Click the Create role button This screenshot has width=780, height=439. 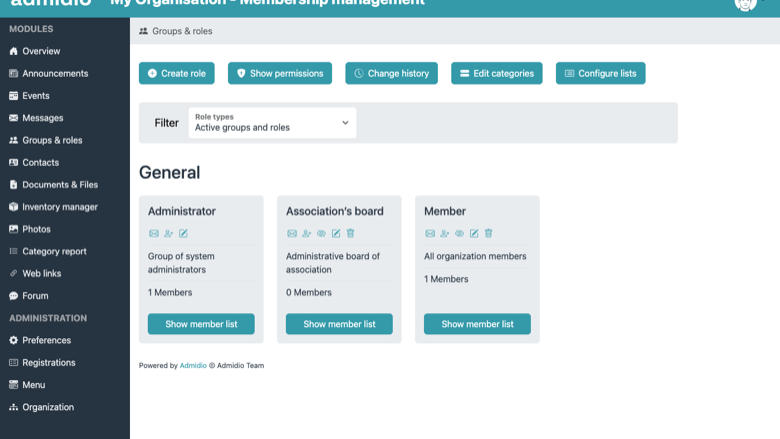pos(177,73)
